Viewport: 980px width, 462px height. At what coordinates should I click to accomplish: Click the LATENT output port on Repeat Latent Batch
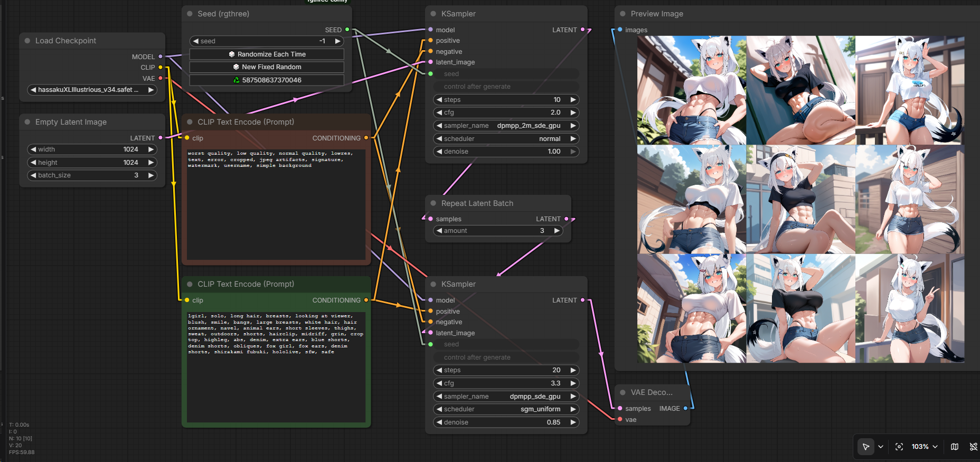point(567,219)
